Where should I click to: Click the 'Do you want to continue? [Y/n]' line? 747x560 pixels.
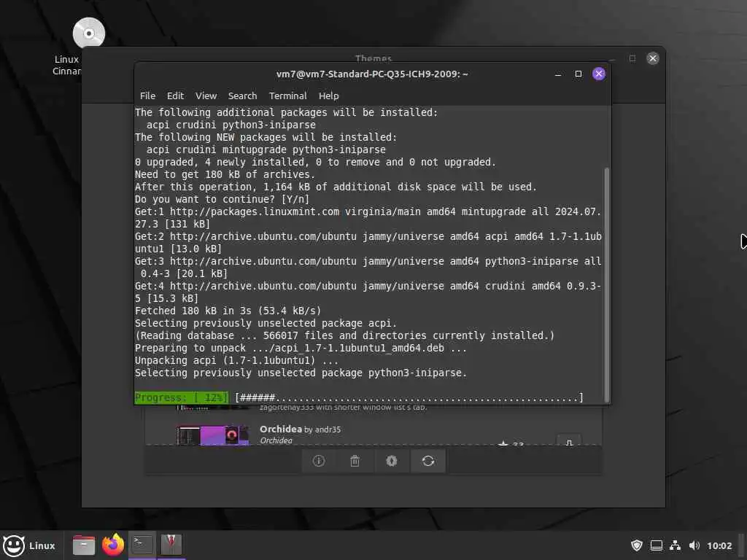pos(222,199)
